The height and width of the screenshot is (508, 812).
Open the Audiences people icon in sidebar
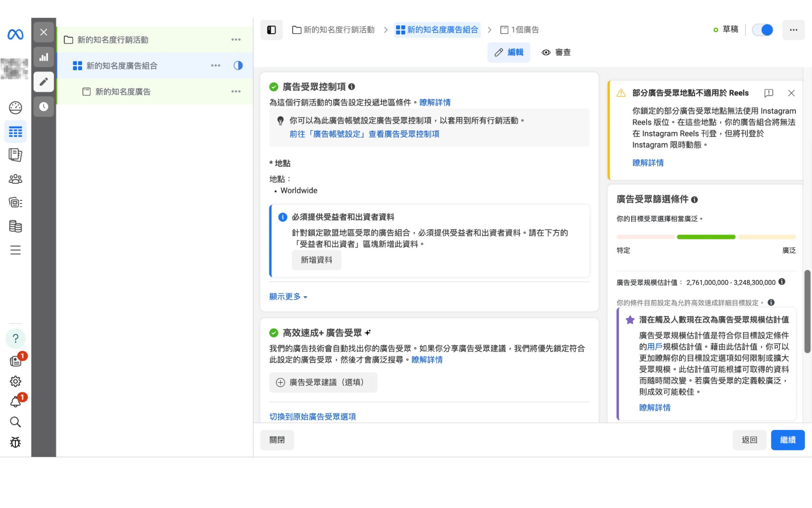[15, 179]
